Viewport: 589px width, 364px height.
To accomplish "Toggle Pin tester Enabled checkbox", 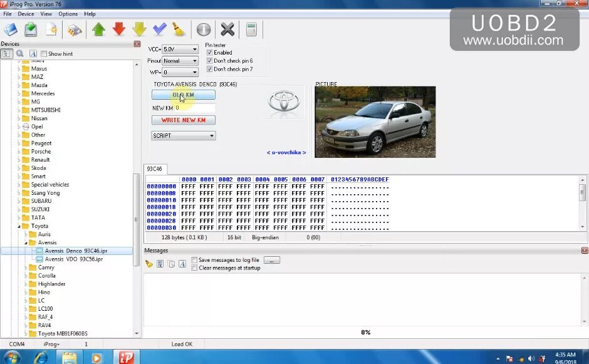I will point(210,53).
